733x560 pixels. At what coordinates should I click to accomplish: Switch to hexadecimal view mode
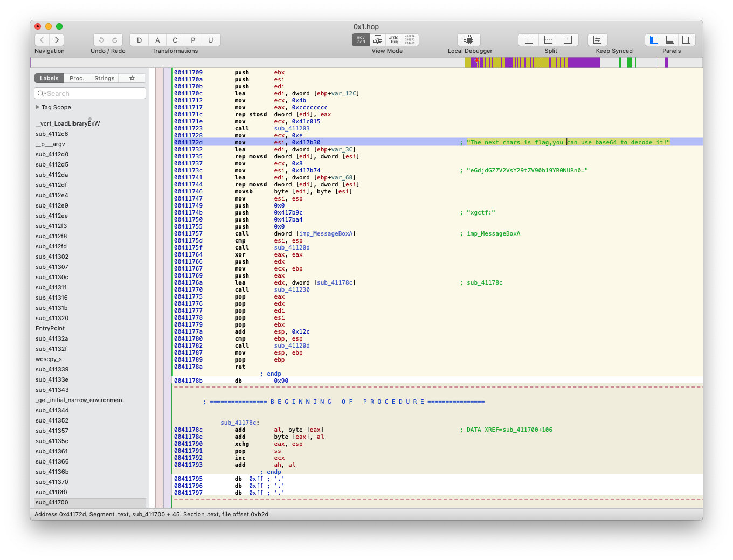[x=410, y=40]
